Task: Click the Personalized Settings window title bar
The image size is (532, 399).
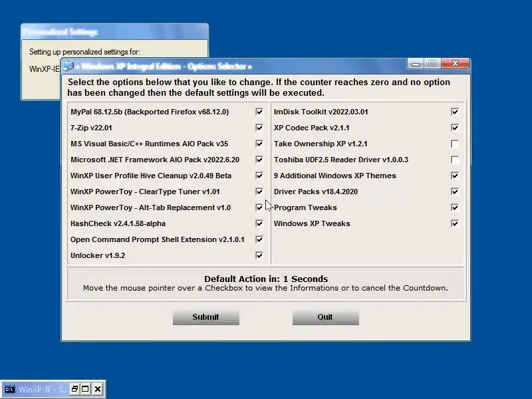Action: (x=114, y=32)
